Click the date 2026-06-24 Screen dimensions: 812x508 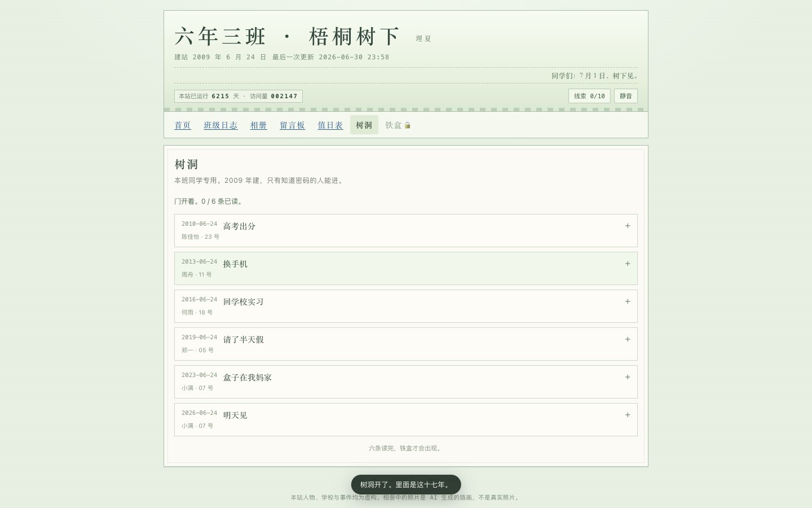[x=199, y=413]
